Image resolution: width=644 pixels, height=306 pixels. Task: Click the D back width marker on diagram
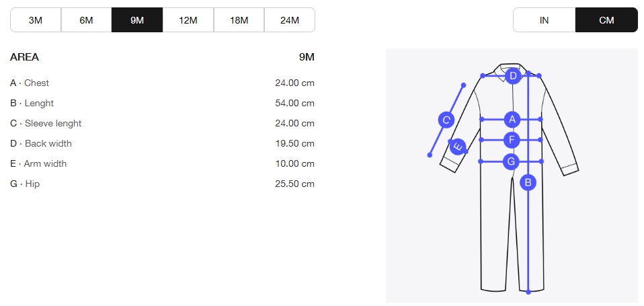pyautogui.click(x=513, y=75)
